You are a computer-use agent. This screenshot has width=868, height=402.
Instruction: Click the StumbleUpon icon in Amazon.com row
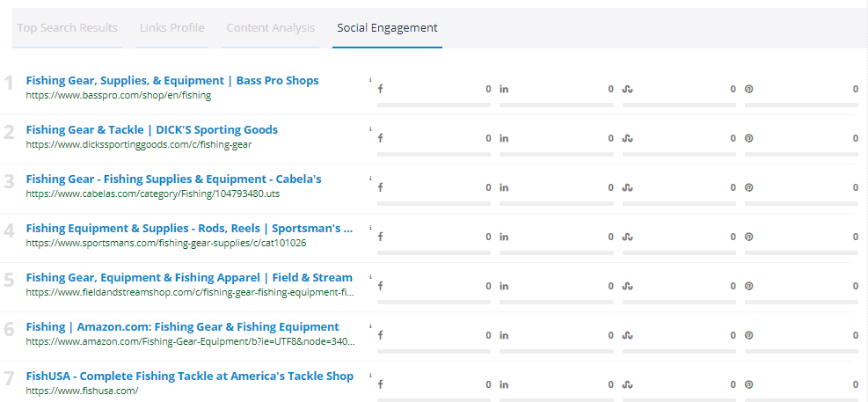[x=627, y=335]
